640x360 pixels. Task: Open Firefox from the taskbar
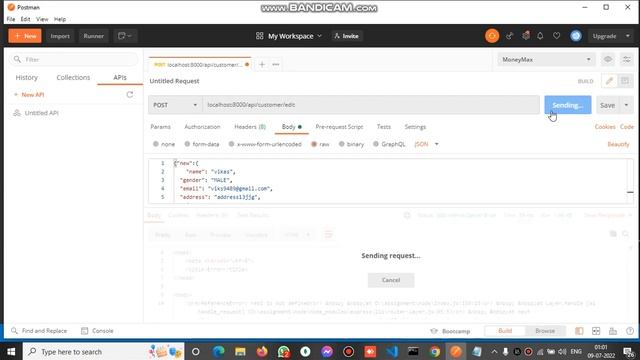pyautogui.click(x=262, y=351)
